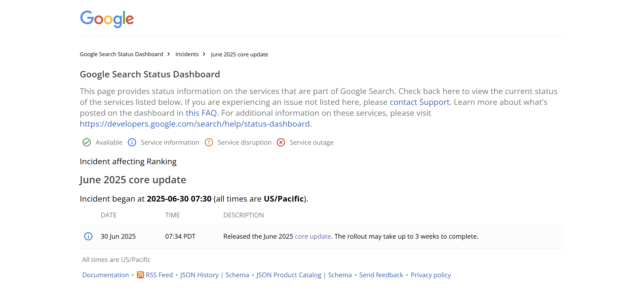Visit the developers.google.com status-dashboard URL
Image resolution: width=644 pixels, height=300 pixels.
tap(195, 124)
